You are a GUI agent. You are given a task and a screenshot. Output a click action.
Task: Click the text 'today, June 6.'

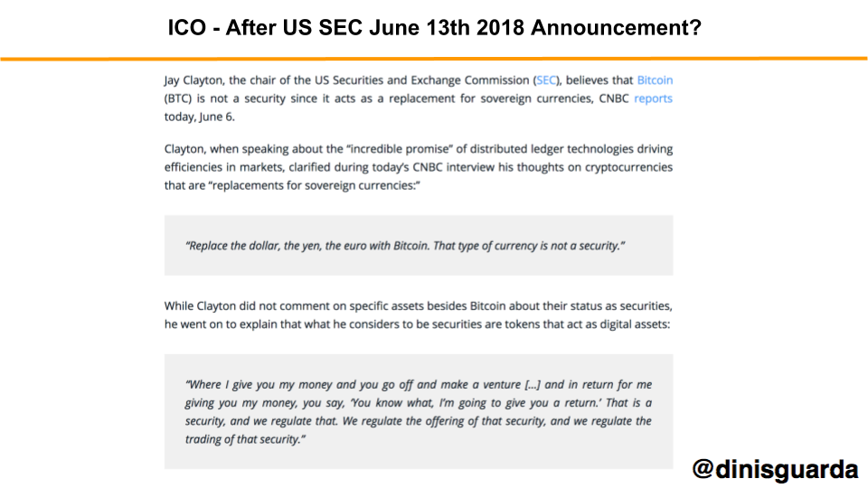pos(199,117)
